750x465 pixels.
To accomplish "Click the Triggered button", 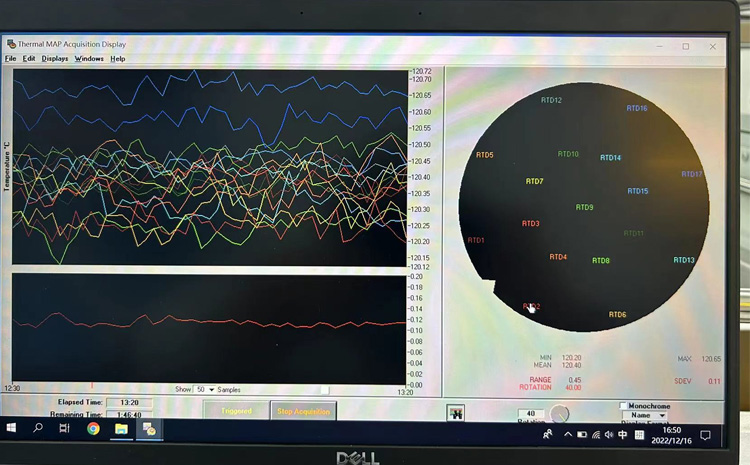I will [x=236, y=410].
